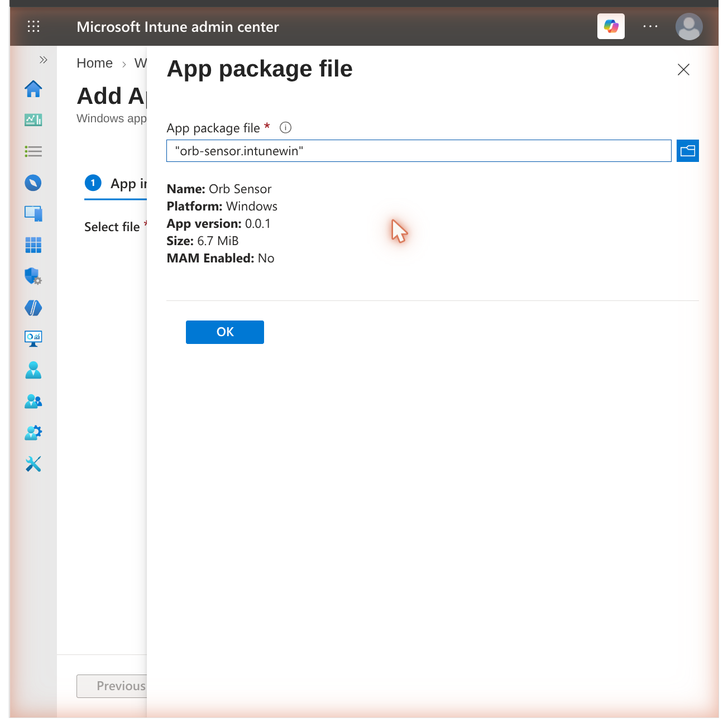The width and height of the screenshot is (728, 727).
Task: Open Apps grid in the sidebar
Action: tap(33, 245)
